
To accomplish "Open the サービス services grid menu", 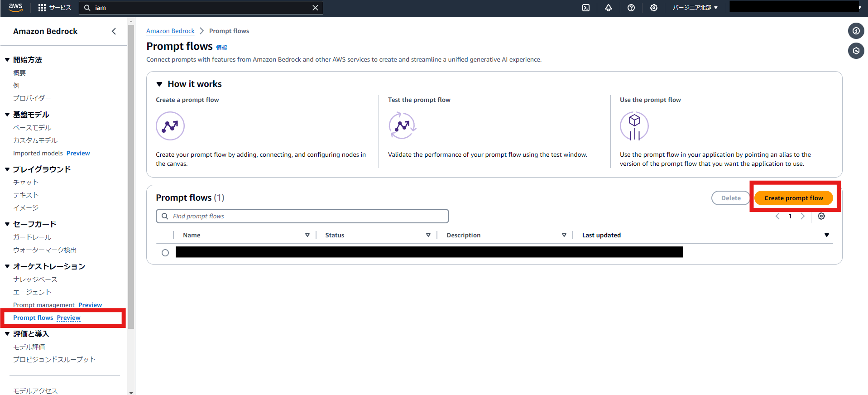I will click(x=55, y=8).
